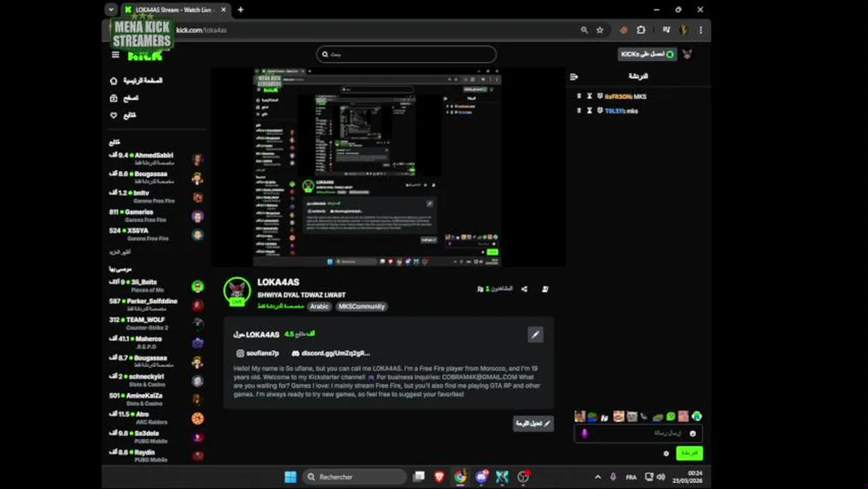
Task: Open the Browse sidebar item
Action: [x=124, y=98]
